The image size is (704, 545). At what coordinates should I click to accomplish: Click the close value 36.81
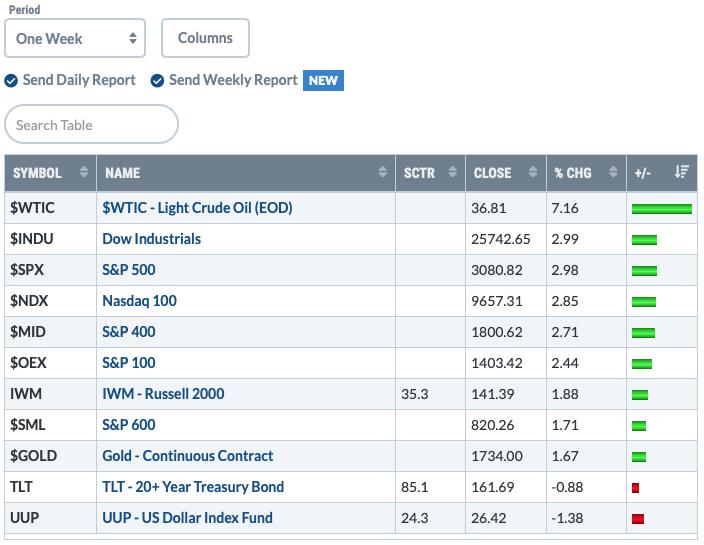click(488, 208)
